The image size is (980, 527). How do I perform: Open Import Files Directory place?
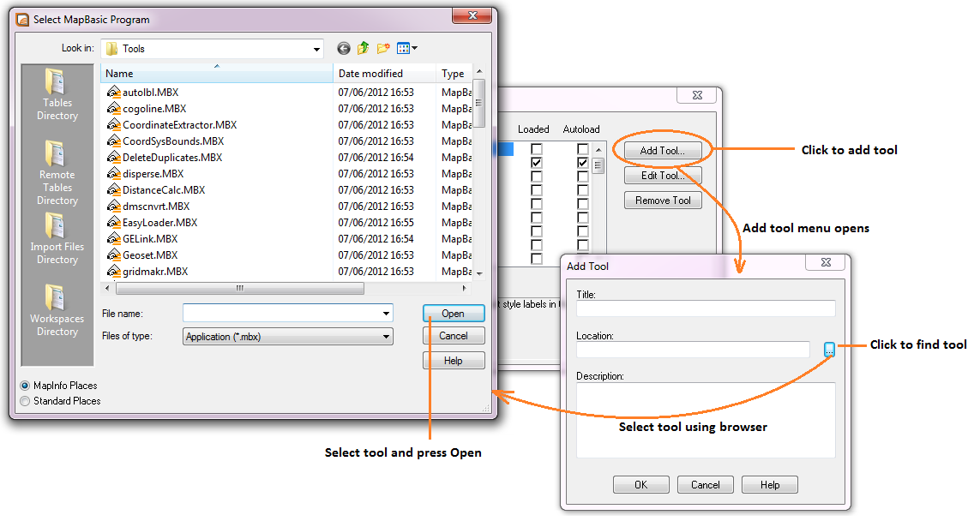click(57, 239)
